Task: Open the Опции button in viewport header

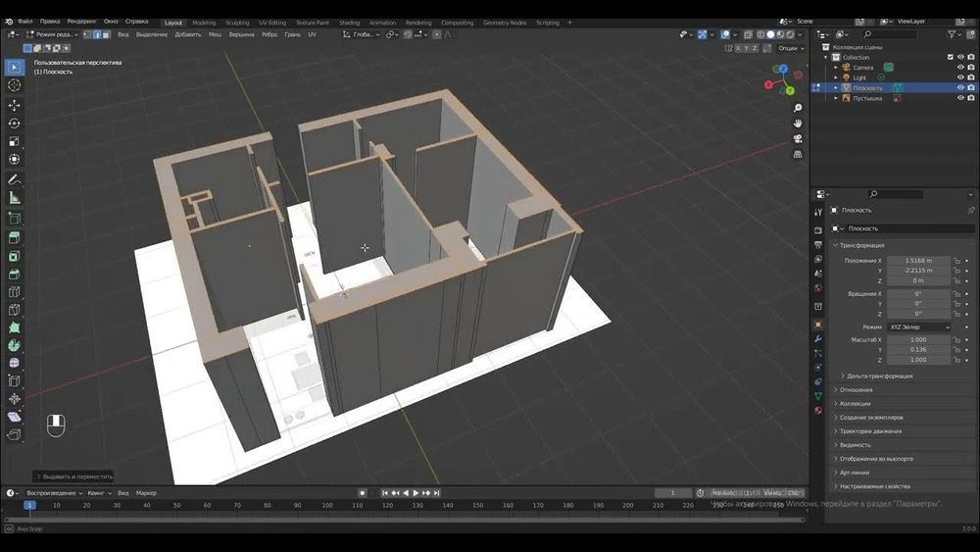Action: coord(788,47)
